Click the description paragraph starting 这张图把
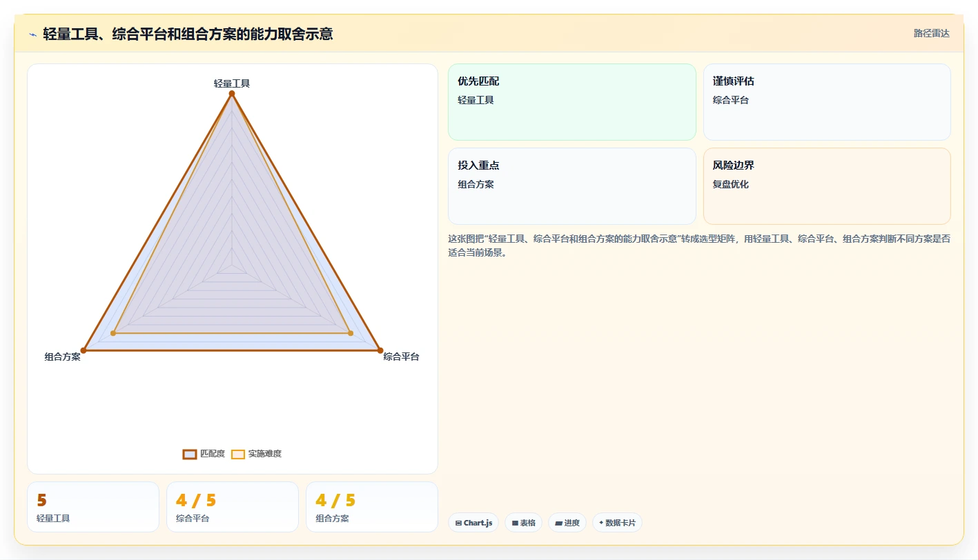The image size is (978, 560). click(x=699, y=246)
